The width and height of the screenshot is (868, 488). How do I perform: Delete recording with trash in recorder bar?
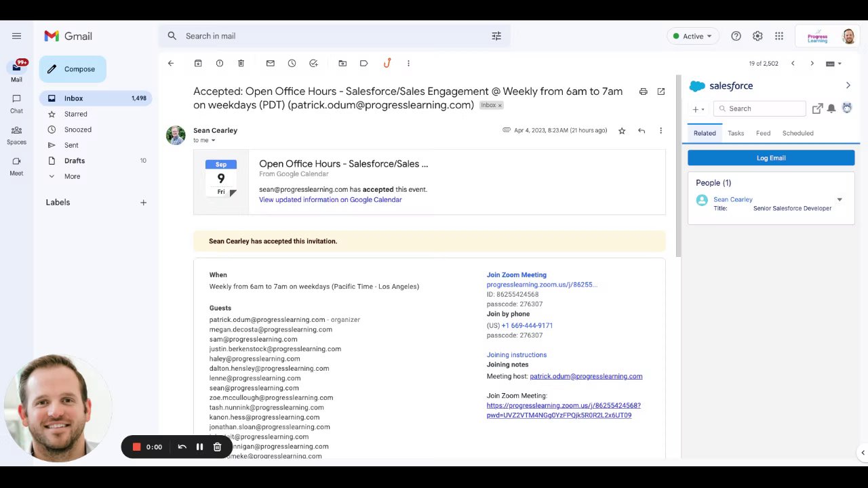click(x=217, y=447)
